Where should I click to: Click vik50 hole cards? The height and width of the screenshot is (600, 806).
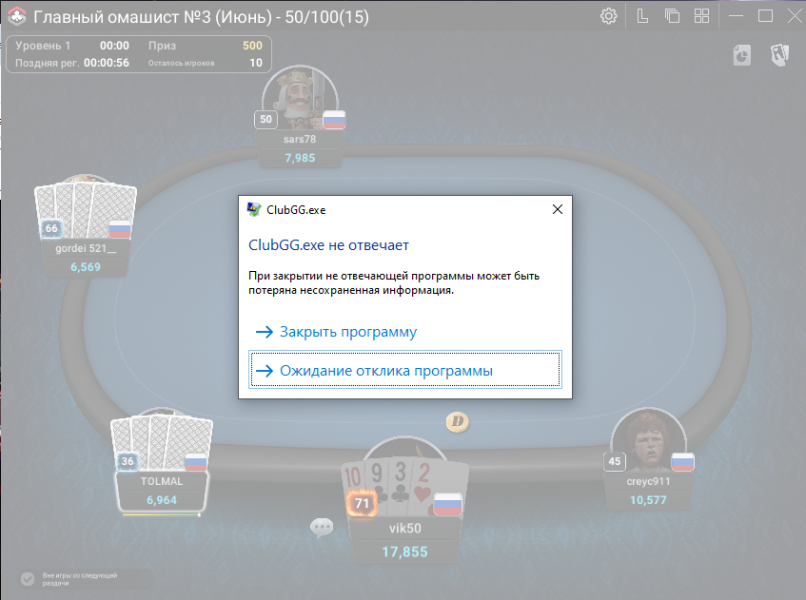[402, 480]
